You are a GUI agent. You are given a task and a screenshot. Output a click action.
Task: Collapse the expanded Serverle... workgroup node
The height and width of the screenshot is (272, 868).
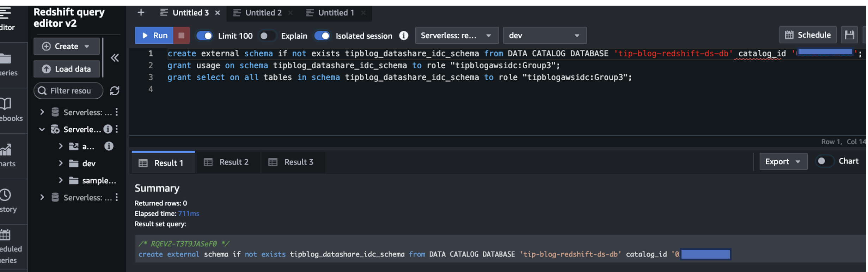tap(42, 129)
